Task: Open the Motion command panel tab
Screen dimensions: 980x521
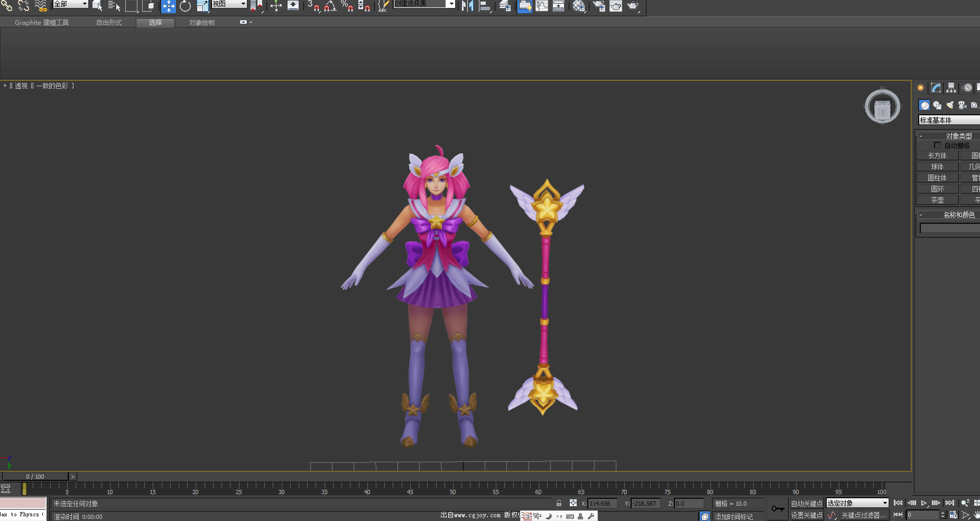Action: [967, 88]
